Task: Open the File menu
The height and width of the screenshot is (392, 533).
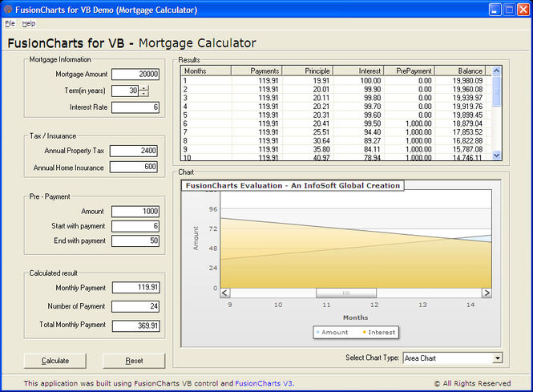Action: pyautogui.click(x=10, y=23)
